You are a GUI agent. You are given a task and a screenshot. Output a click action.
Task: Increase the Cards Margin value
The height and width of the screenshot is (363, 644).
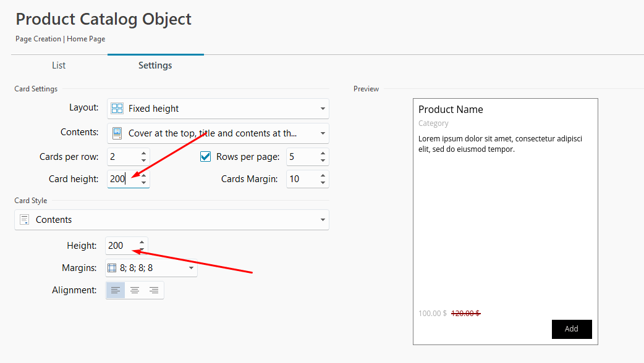click(x=323, y=175)
